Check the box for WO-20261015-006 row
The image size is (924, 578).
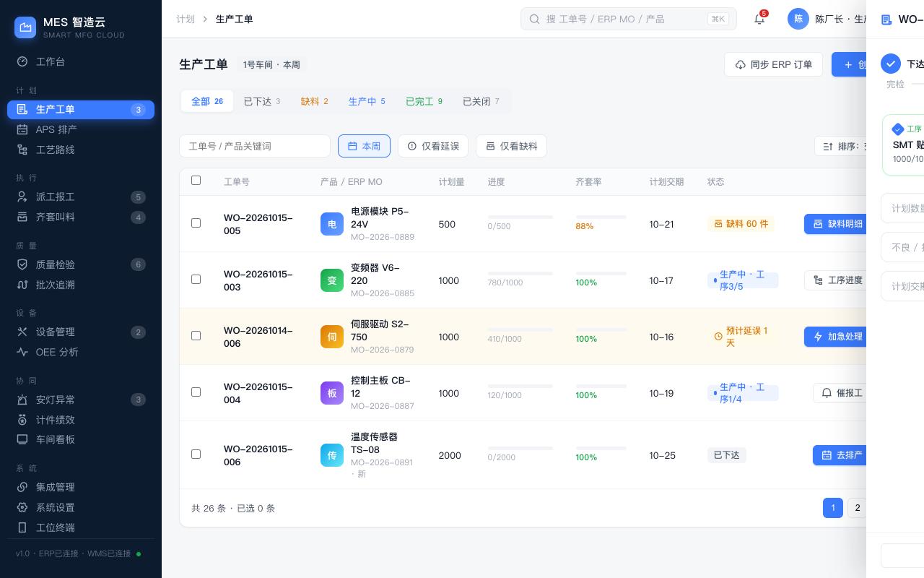click(x=196, y=454)
